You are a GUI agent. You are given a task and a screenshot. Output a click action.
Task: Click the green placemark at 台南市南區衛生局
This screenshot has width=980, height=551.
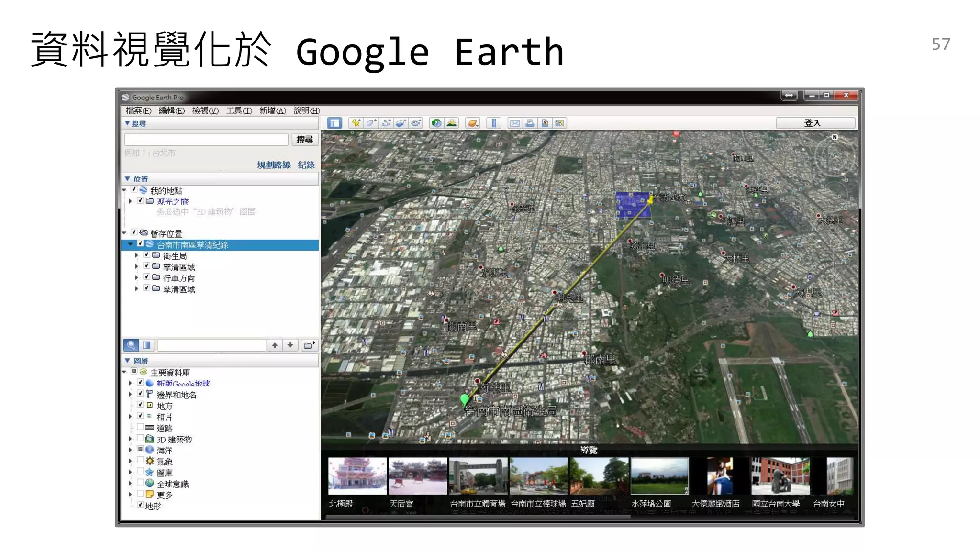[x=464, y=400]
